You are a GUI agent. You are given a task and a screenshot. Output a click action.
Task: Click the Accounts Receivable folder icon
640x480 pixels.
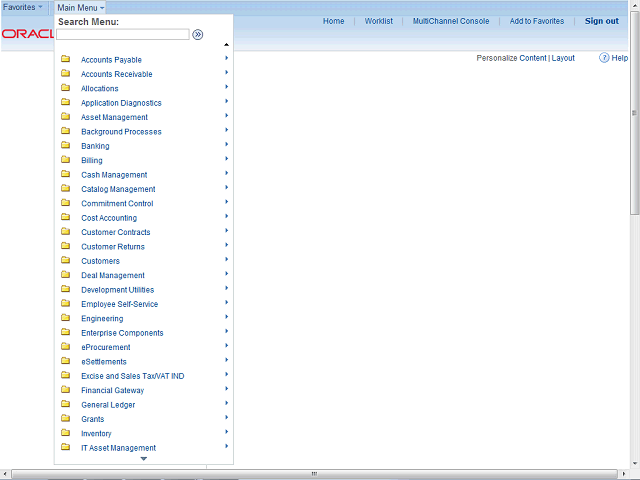click(65, 73)
